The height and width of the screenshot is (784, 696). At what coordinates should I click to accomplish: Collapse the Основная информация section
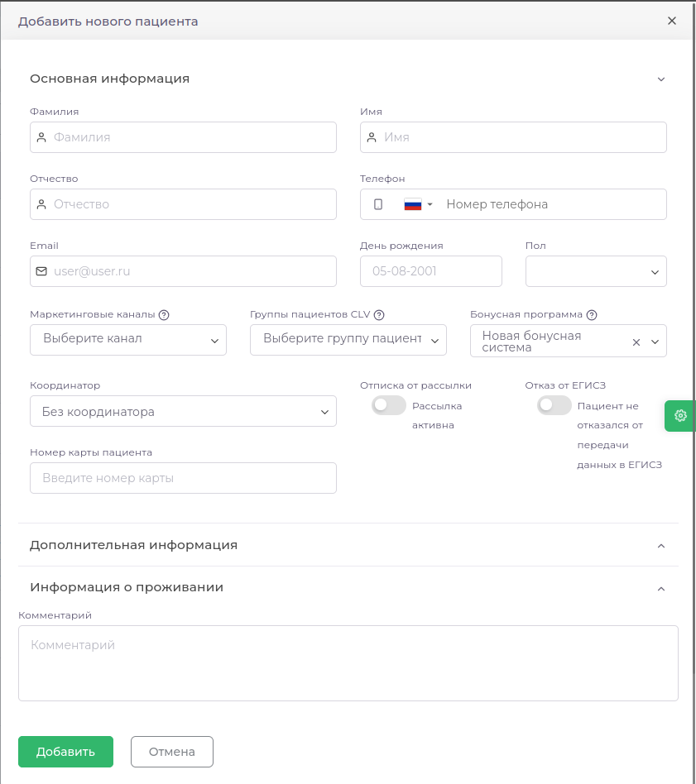click(660, 79)
